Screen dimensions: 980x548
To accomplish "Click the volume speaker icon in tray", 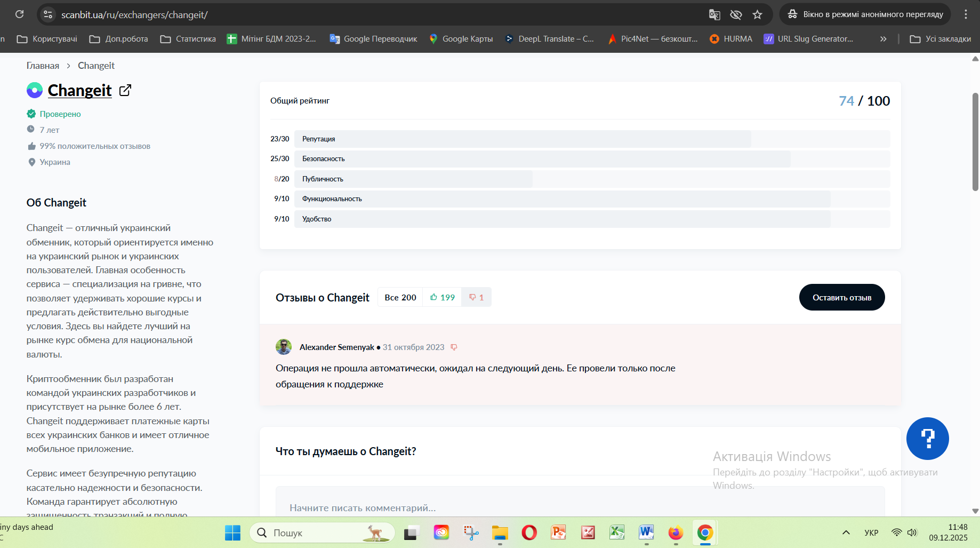I will tap(912, 533).
